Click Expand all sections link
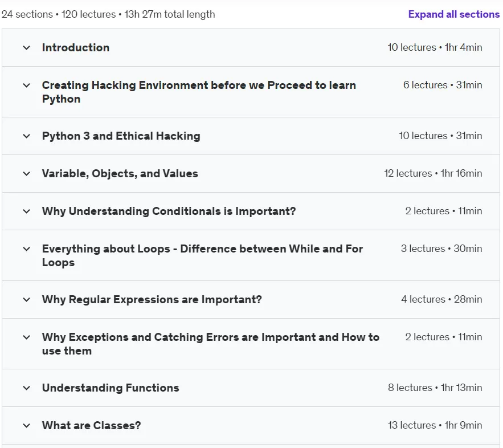The width and height of the screenshot is (503, 448). [x=453, y=14]
